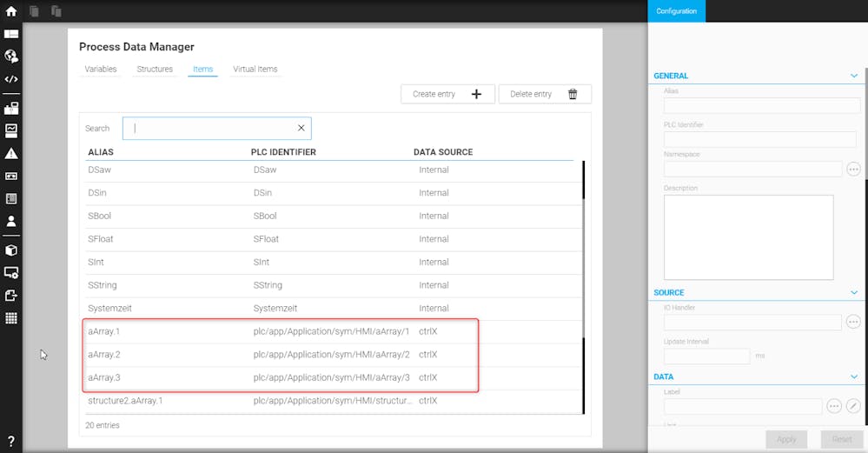Click the Label edit pencil button
The height and width of the screenshot is (453, 868).
click(x=853, y=406)
